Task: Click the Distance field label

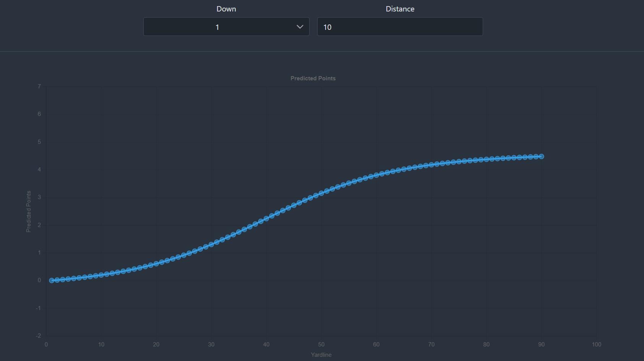Action: (x=400, y=9)
